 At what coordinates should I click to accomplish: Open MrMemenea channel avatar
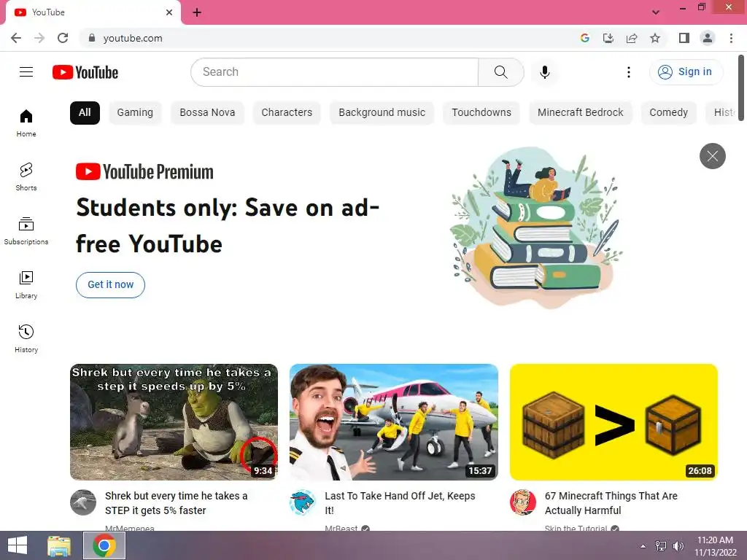click(x=83, y=502)
